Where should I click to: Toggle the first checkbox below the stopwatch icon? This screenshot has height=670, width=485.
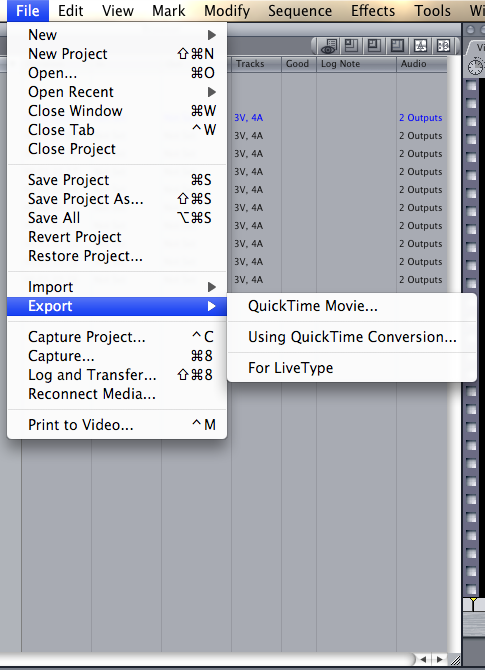pyautogui.click(x=472, y=85)
